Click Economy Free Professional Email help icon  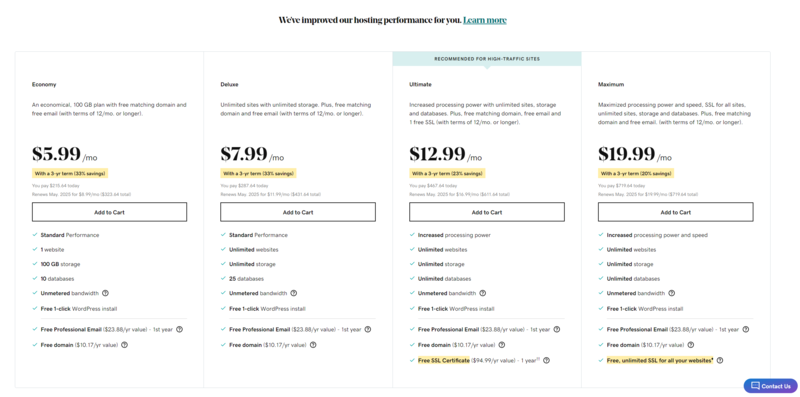pyautogui.click(x=179, y=330)
